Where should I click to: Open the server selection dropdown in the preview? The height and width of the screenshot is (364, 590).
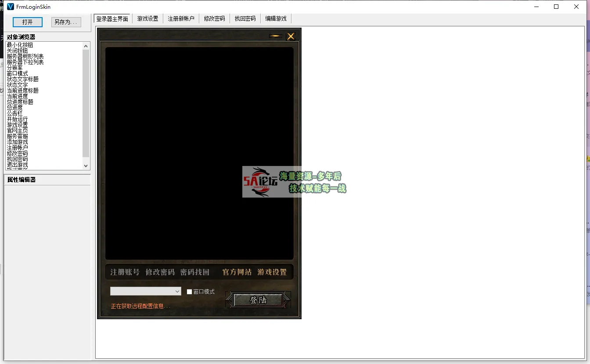[x=177, y=291]
